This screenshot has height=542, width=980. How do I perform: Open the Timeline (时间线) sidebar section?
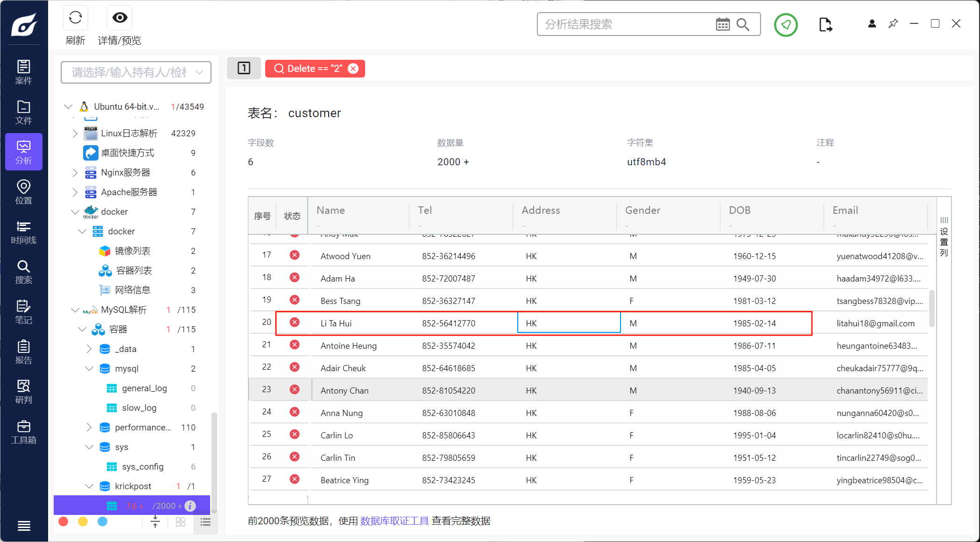pyautogui.click(x=23, y=232)
